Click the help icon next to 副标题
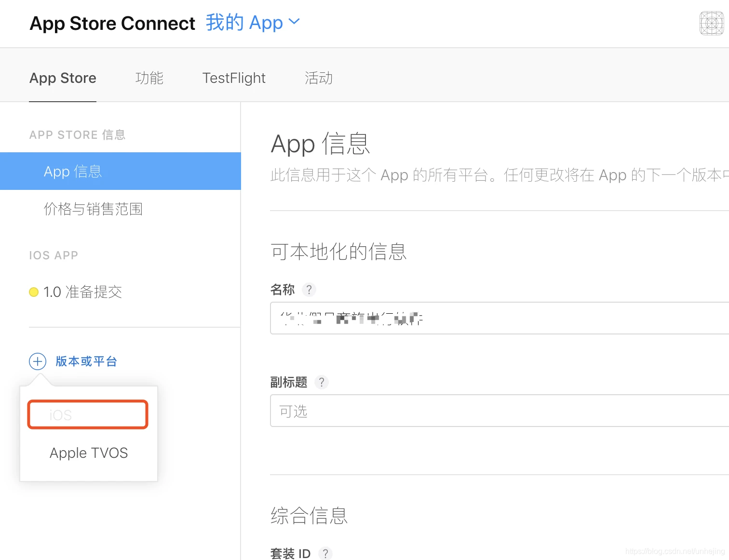729x560 pixels. 322,382
